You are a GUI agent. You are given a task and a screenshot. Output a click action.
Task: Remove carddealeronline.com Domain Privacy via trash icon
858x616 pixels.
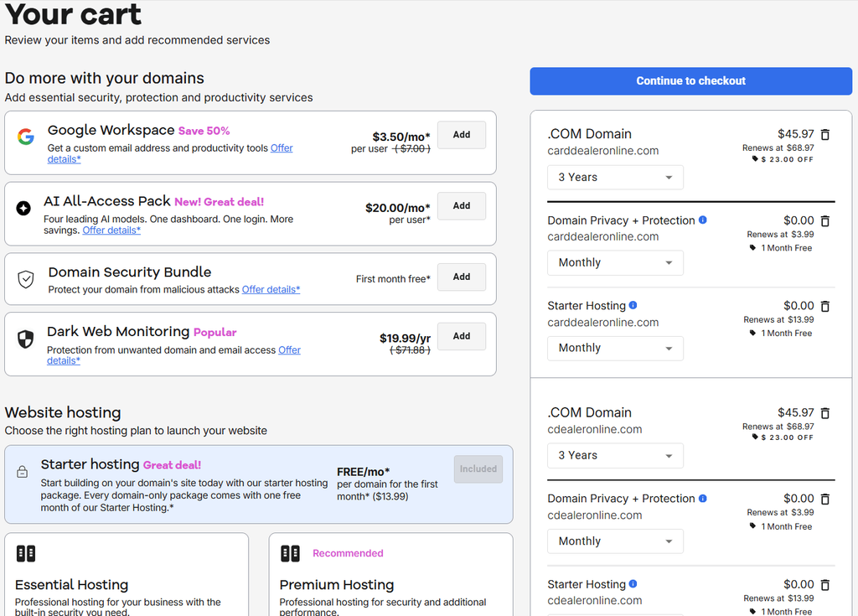(x=825, y=220)
